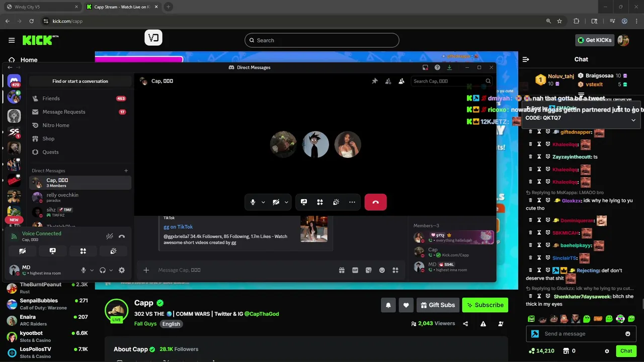
Task: Open gg on TikTok link
Action: (x=178, y=227)
